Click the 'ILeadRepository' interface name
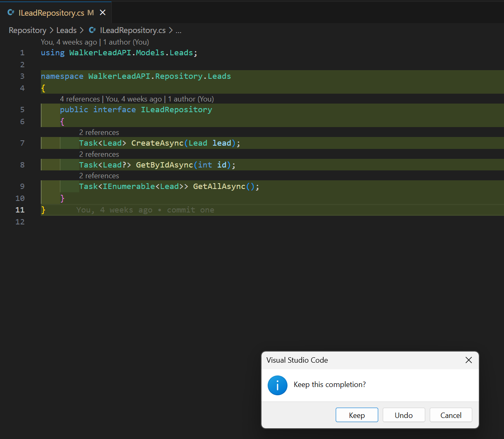 coord(177,110)
